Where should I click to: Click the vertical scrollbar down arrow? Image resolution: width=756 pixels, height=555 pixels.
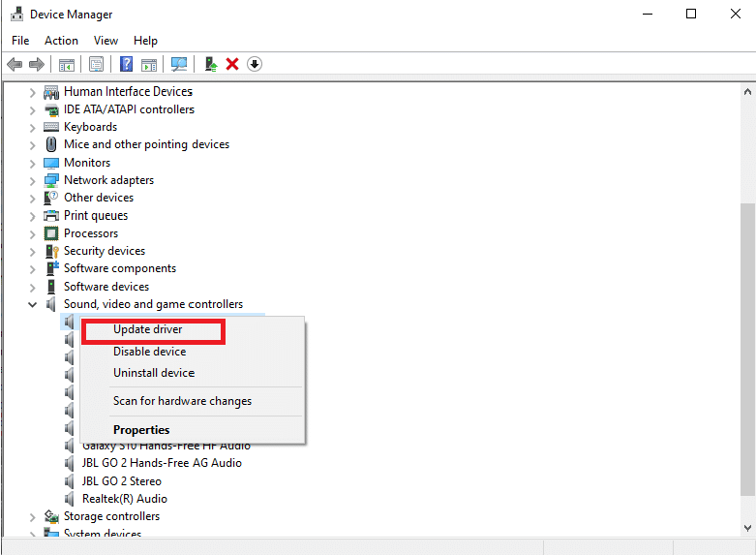[x=747, y=528]
